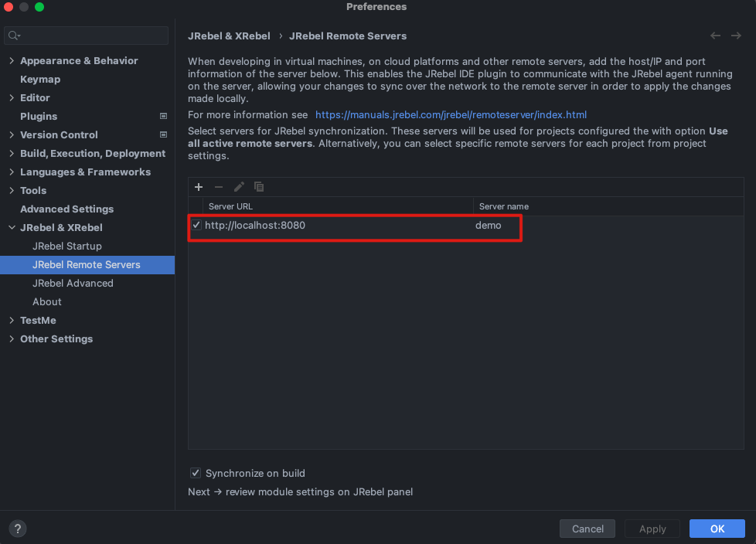Expand Build, Execution, Deployment section
The height and width of the screenshot is (544, 756).
click(x=12, y=153)
